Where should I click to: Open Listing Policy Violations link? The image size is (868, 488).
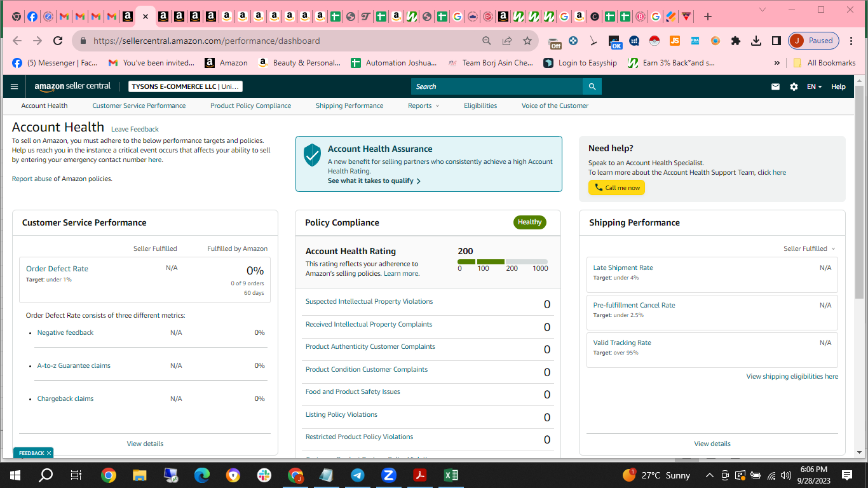coord(341,414)
